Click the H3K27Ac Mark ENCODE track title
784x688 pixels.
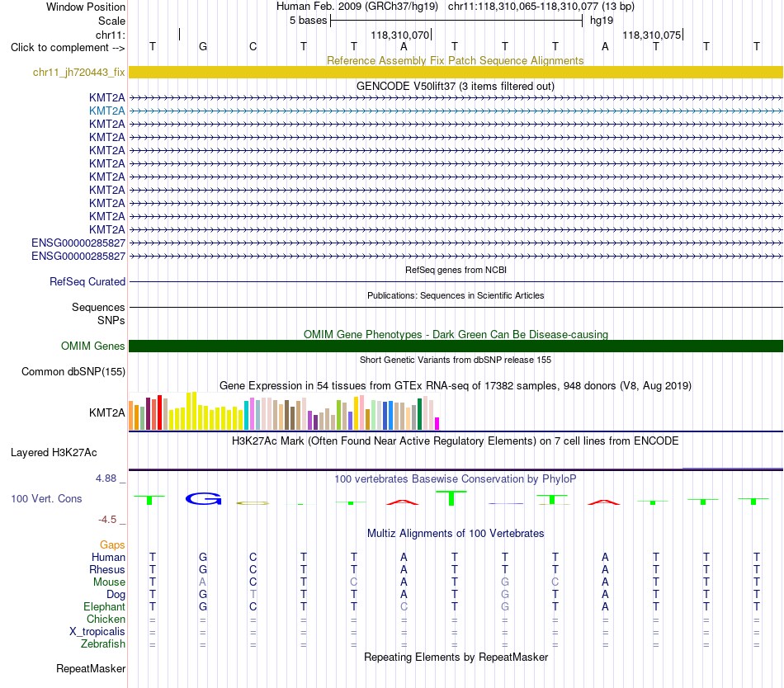tap(456, 441)
